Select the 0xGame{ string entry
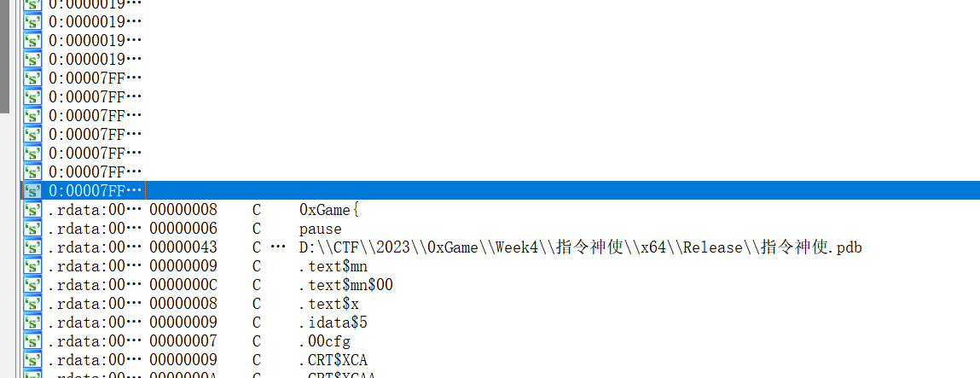Screen dimensions: 980x378 [330, 210]
